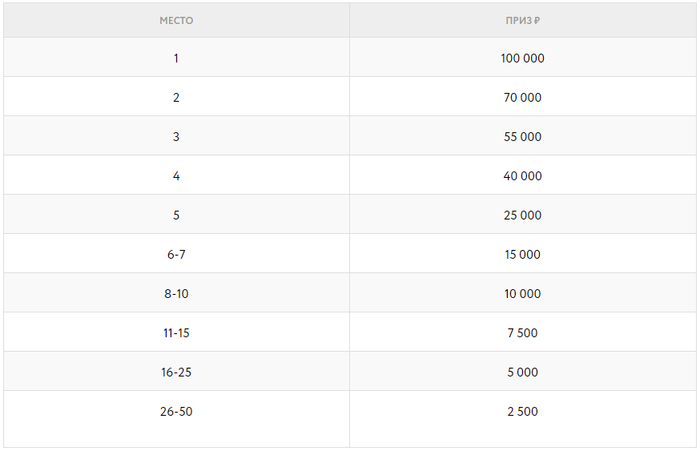Click the 15 000 prize value

tap(522, 255)
